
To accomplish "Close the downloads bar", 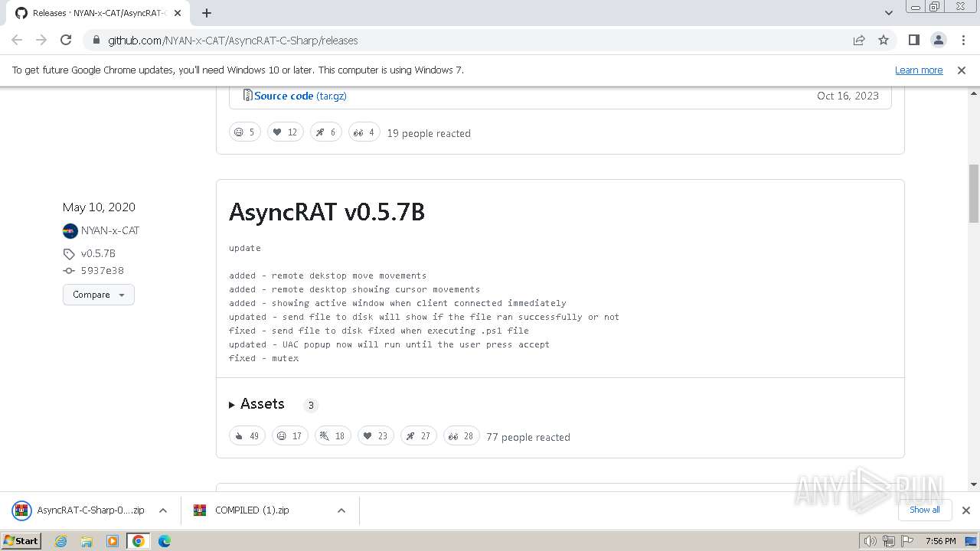I will [x=966, y=510].
